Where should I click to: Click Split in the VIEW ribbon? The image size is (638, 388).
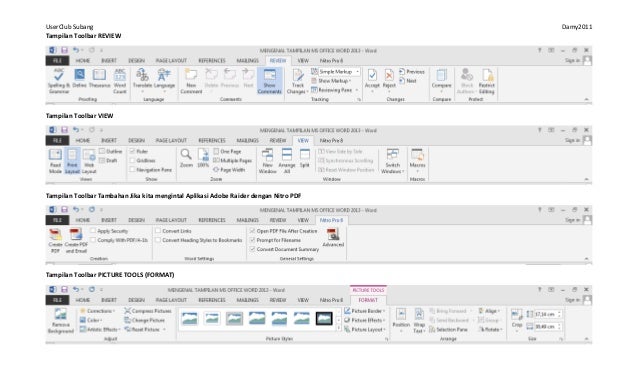point(305,158)
